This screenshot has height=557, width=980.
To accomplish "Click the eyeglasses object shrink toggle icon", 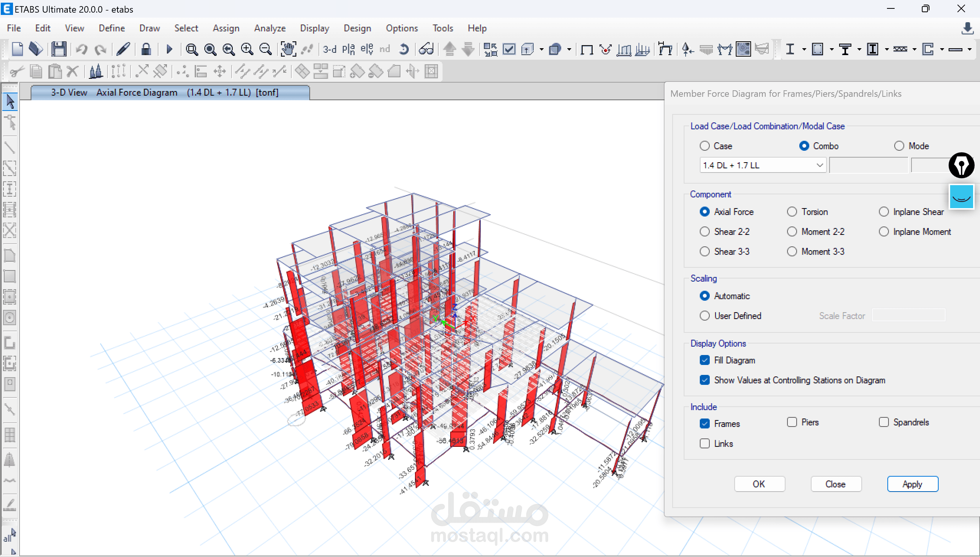I will pyautogui.click(x=426, y=49).
